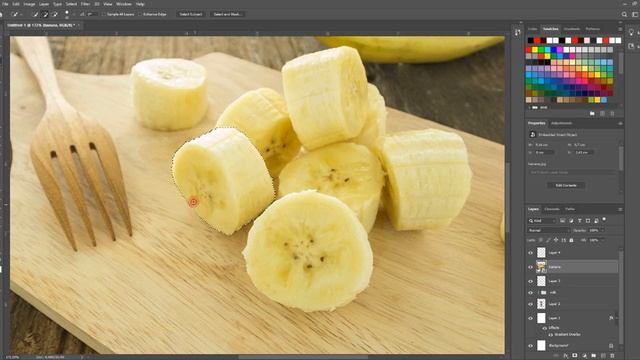Viewport: 640px width, 360px height.
Task: Click the Select Subject button
Action: [191, 14]
